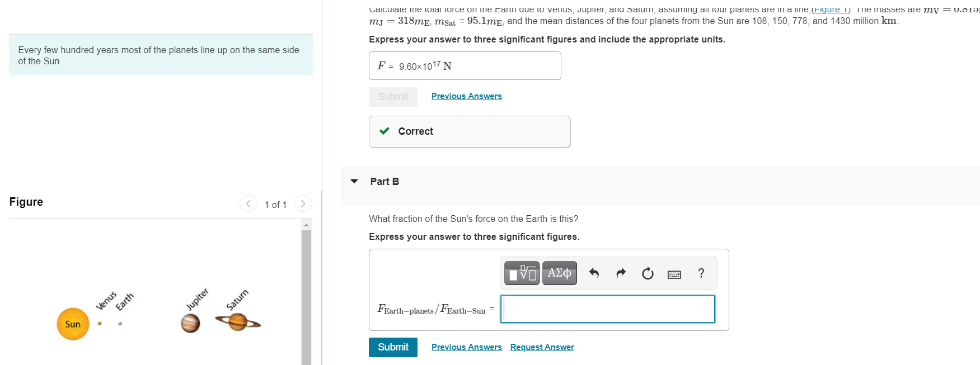
Task: Open the Figure 1 hyperlink in the problem text
Action: pyautogui.click(x=831, y=9)
